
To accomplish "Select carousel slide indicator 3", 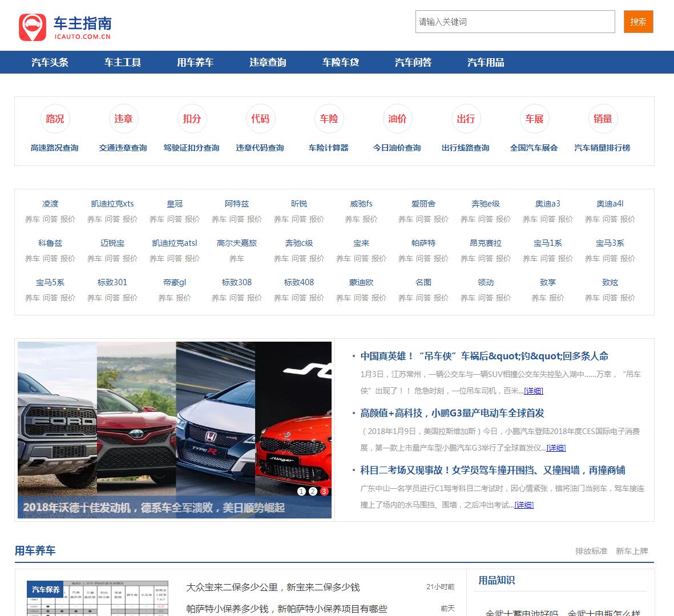I will click(x=324, y=491).
